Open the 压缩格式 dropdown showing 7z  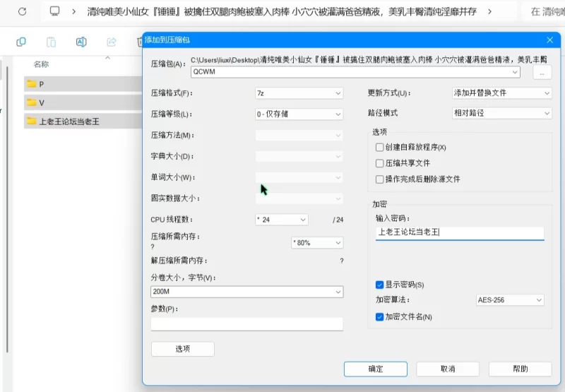299,93
